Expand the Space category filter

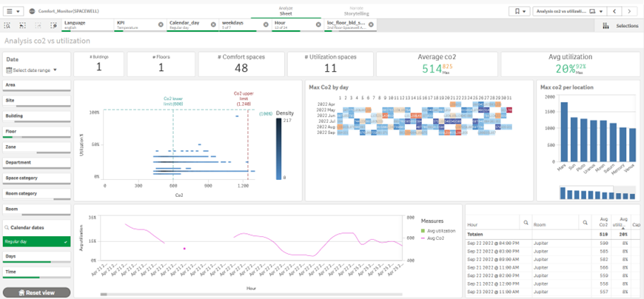point(36,179)
